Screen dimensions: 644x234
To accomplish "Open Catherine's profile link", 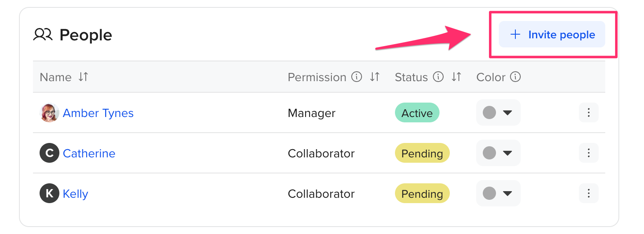I will tap(89, 153).
